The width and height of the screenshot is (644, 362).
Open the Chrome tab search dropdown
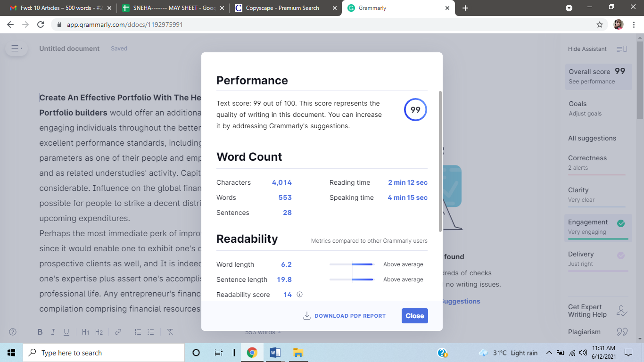point(569,8)
